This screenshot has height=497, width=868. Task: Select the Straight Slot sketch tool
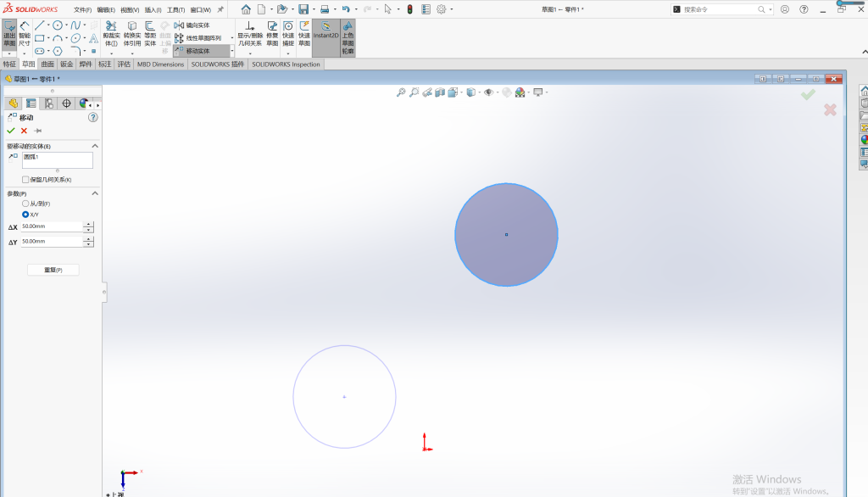pos(39,51)
